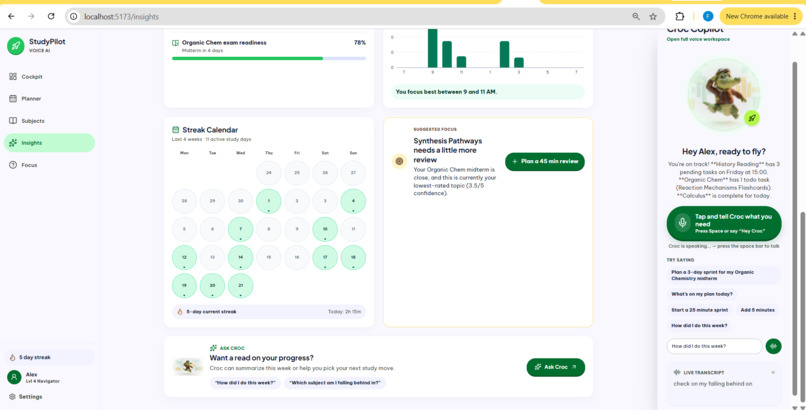The width and height of the screenshot is (806, 410).
Task: Open the Chrome profile avatar
Action: tap(708, 16)
